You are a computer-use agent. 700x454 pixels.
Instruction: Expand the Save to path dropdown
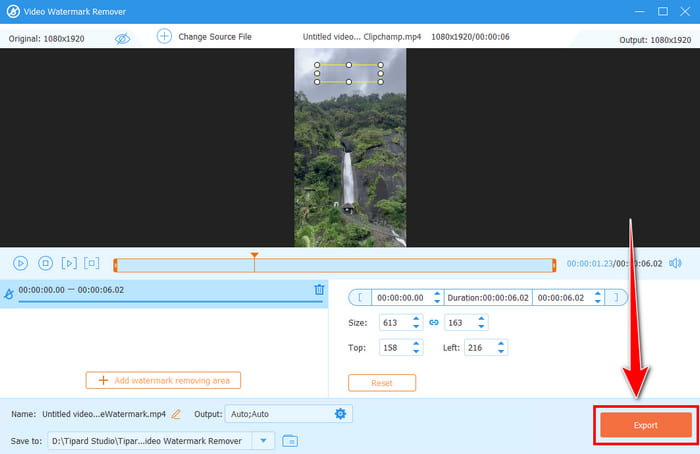coord(263,440)
